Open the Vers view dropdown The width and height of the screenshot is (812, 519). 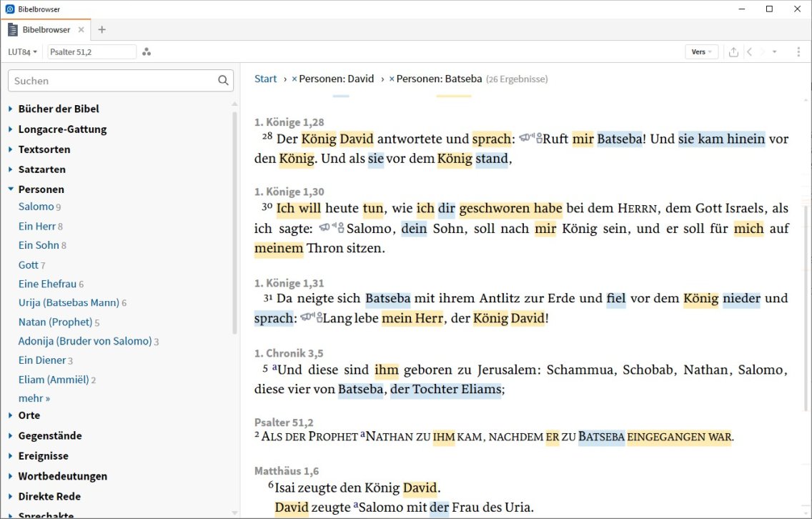click(x=702, y=51)
